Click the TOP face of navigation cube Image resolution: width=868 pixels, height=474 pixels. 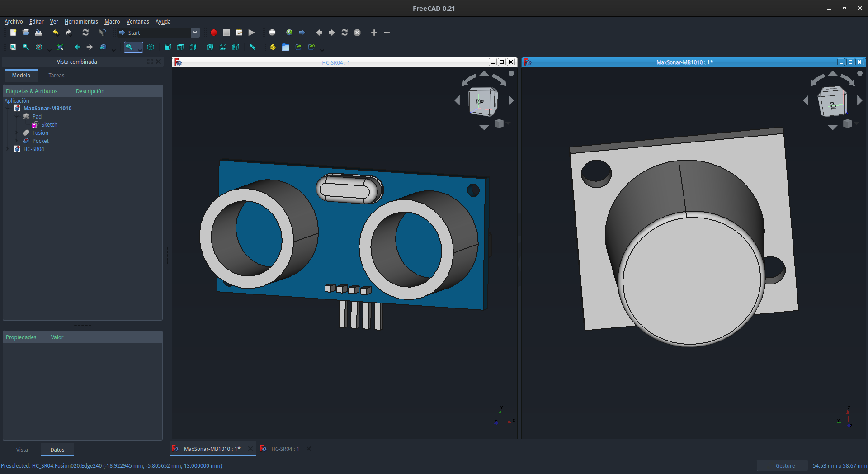(x=480, y=102)
